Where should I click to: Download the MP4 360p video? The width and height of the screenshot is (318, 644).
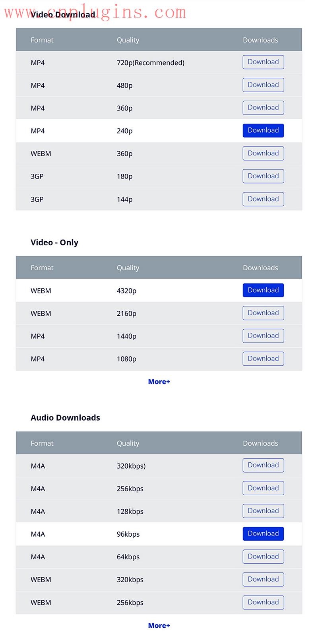pyautogui.click(x=263, y=108)
